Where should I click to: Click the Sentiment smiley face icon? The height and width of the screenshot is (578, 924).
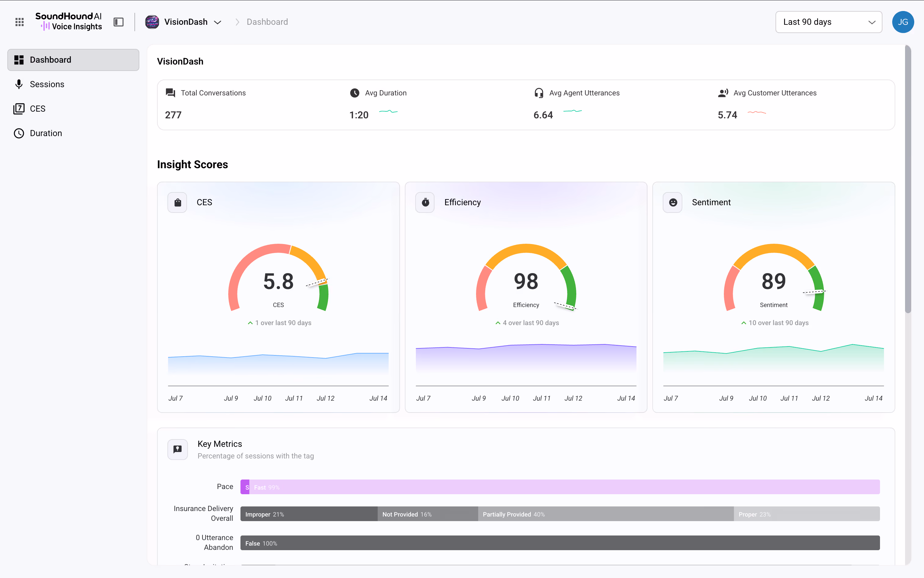[673, 202]
